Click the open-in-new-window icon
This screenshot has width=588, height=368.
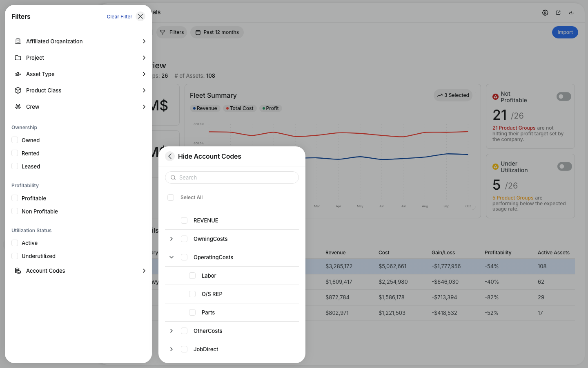coord(558,13)
